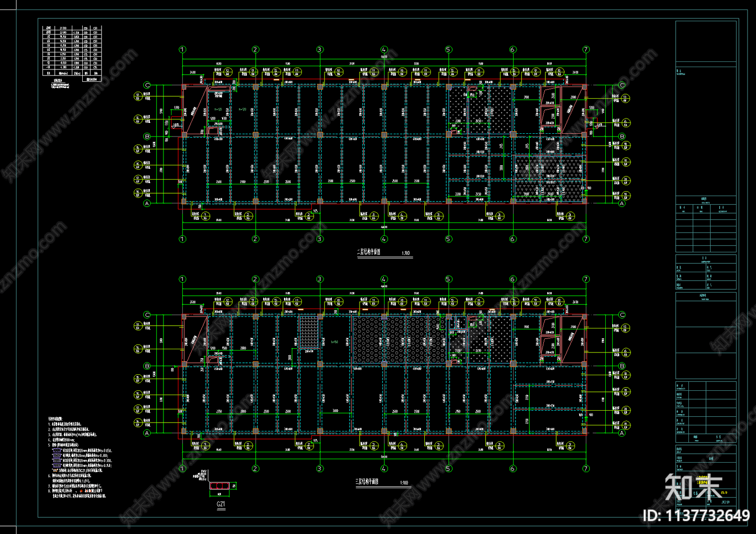
Task: Click axis bubble 3 above the second-floor plan
Action: (320, 49)
